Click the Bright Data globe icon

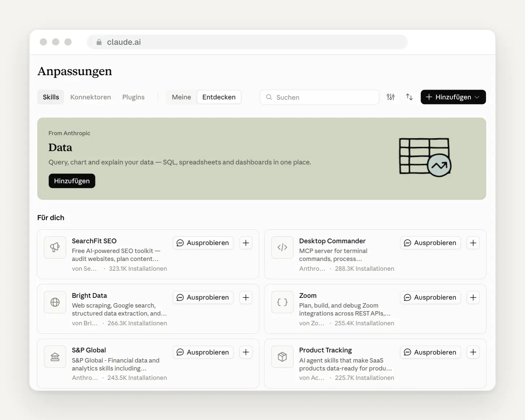point(55,302)
